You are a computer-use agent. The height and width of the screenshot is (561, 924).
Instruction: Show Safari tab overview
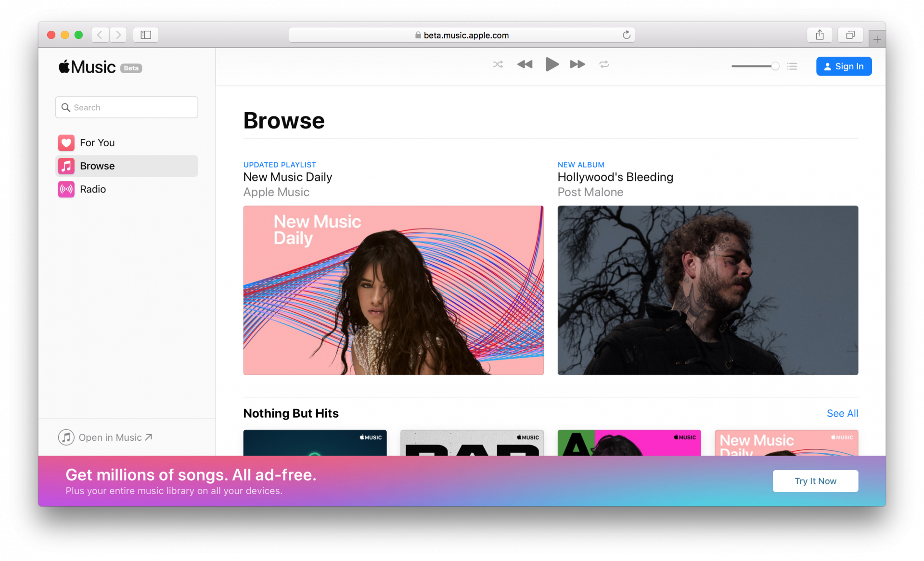[850, 35]
